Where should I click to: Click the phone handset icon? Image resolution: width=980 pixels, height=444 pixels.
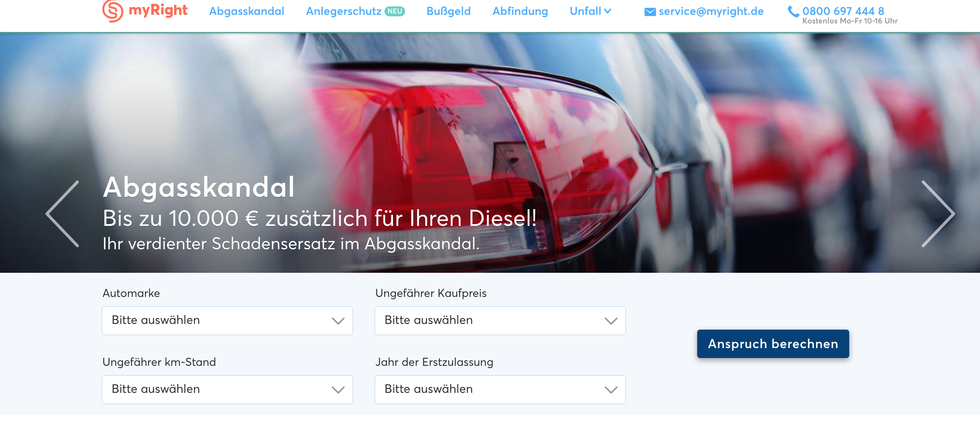793,11
